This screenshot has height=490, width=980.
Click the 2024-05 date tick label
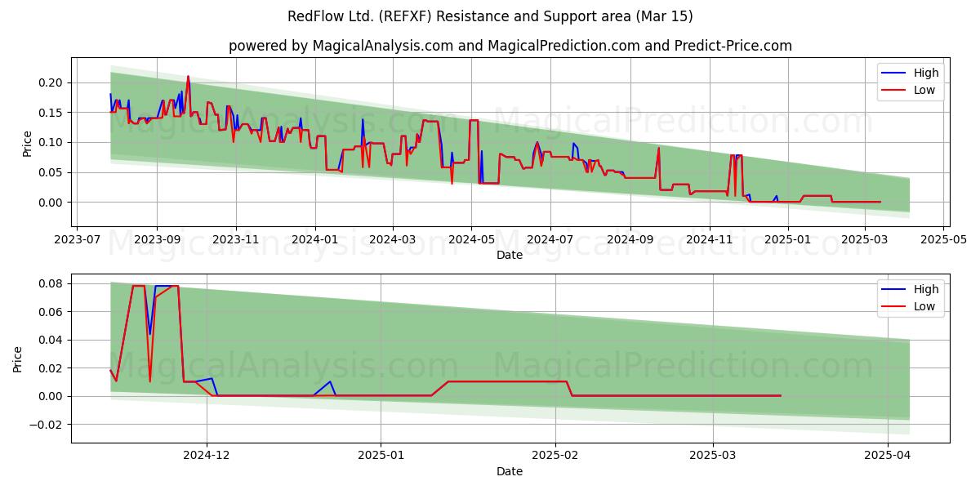470,241
